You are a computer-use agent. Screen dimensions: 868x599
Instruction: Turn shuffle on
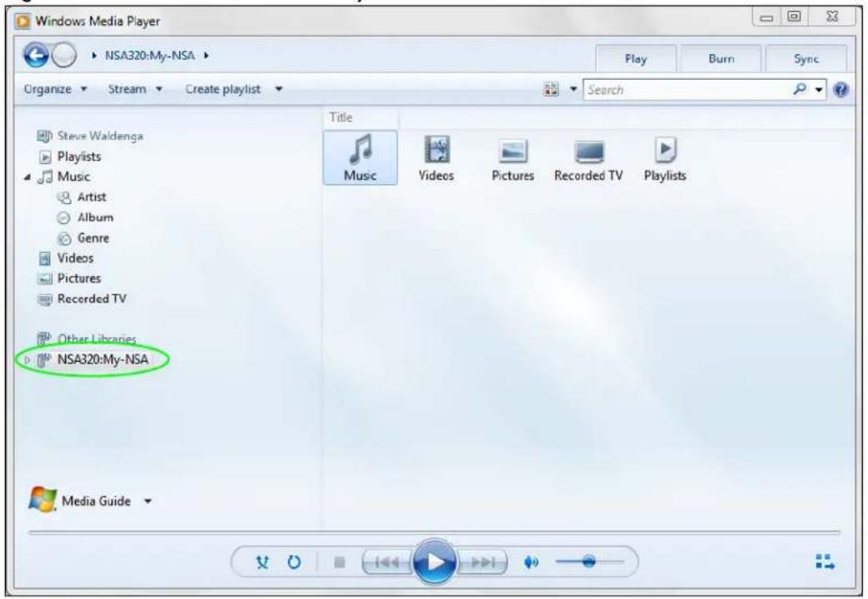click(262, 562)
